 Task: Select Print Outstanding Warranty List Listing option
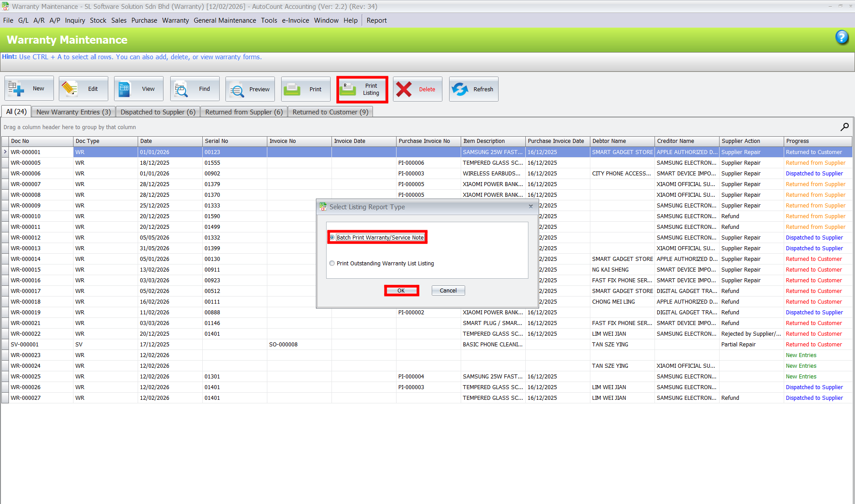pyautogui.click(x=332, y=264)
